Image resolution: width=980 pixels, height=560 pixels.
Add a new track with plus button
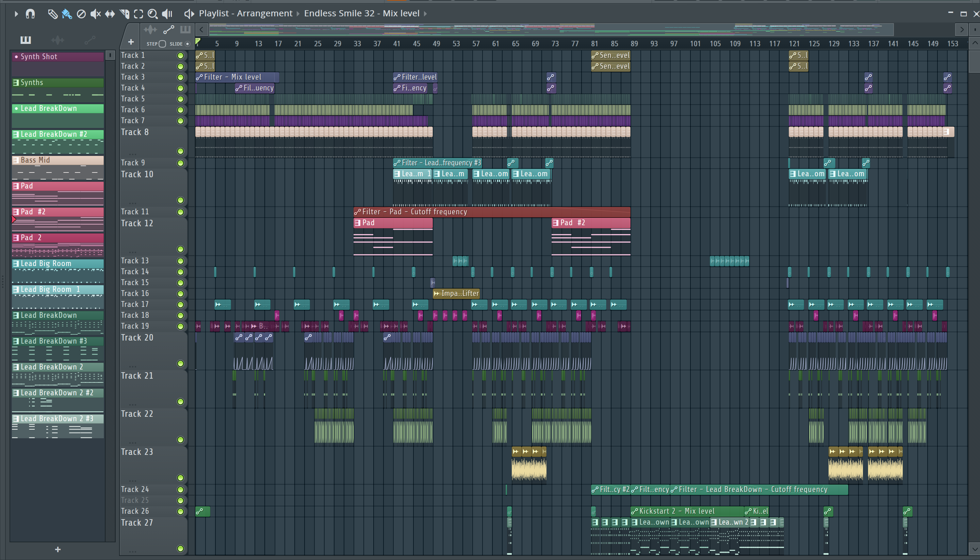click(x=131, y=42)
